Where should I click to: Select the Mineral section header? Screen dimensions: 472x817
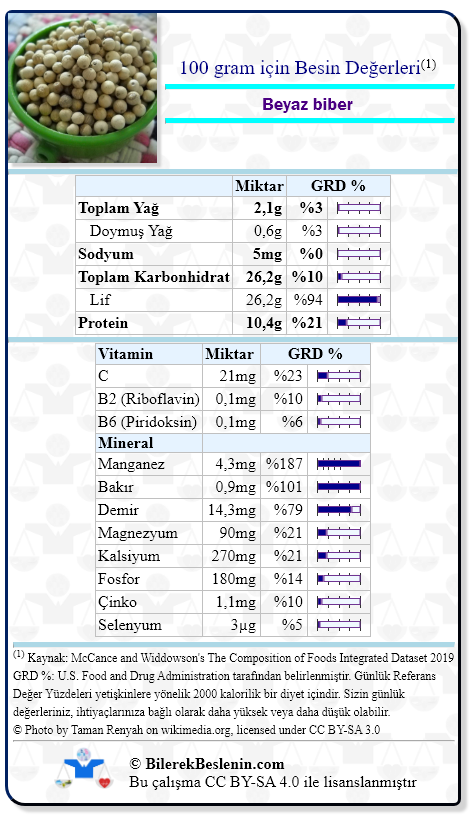[126, 443]
